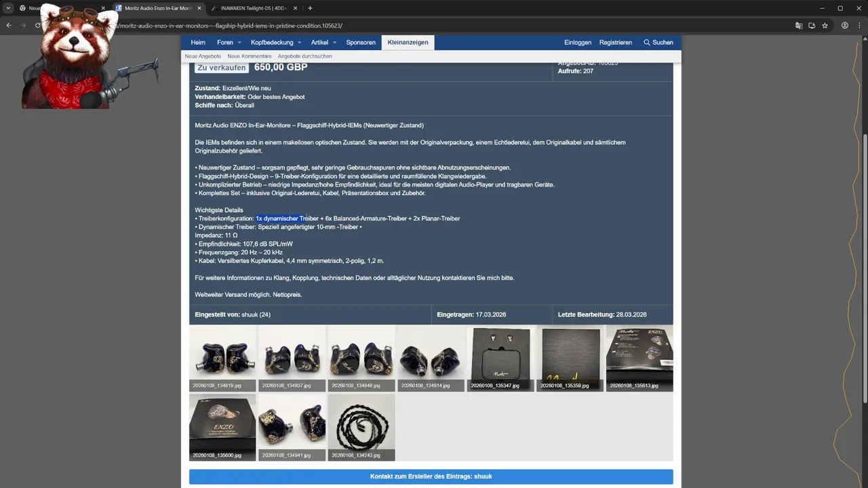Click the Frequenzgang: 20 Hz – 20 kHz line

pyautogui.click(x=239, y=252)
